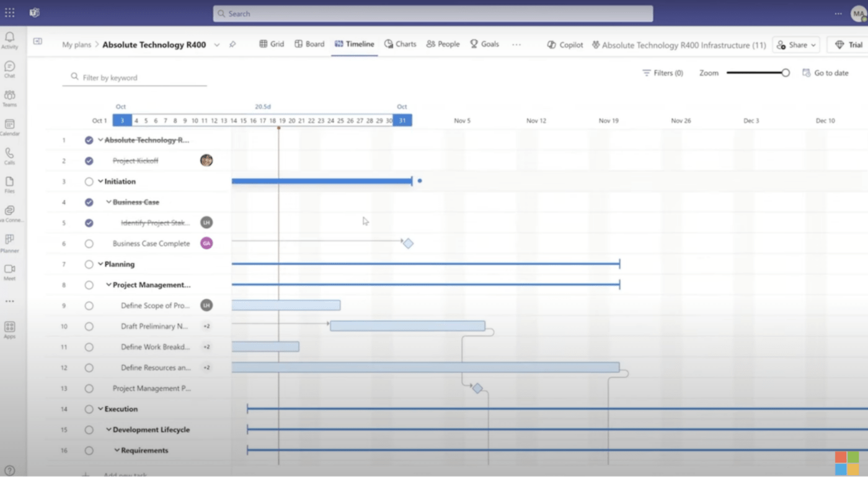Click the Teams search box

[x=433, y=14]
